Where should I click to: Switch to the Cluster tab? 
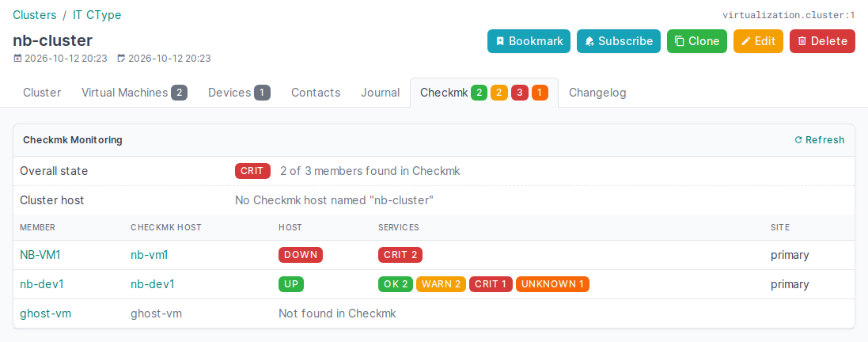(x=42, y=93)
